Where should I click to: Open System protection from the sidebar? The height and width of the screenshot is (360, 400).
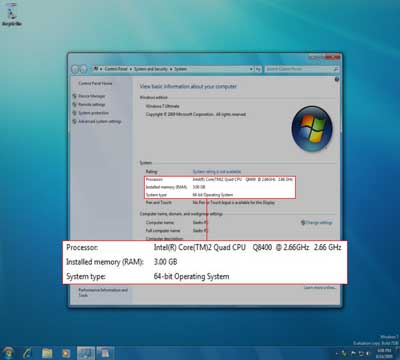[93, 113]
